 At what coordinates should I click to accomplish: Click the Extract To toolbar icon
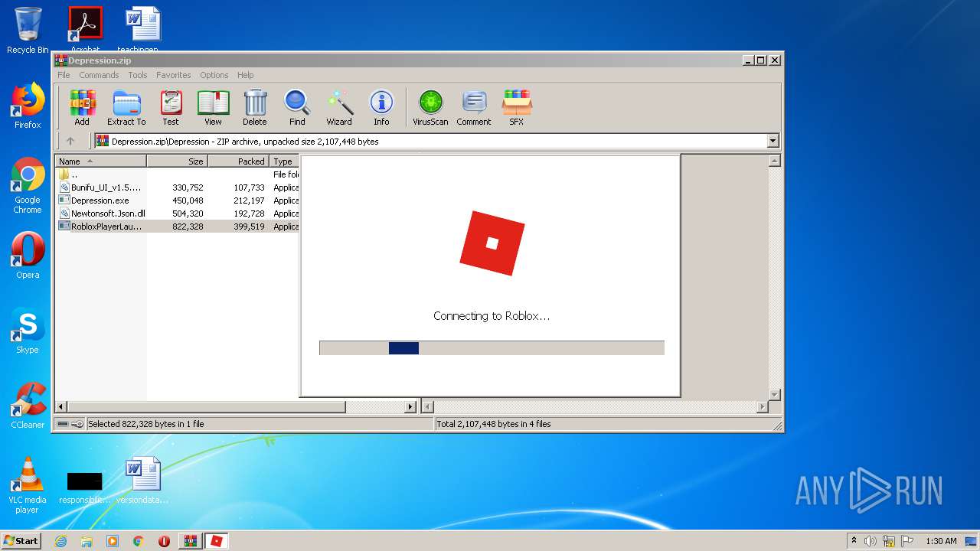[x=126, y=107]
